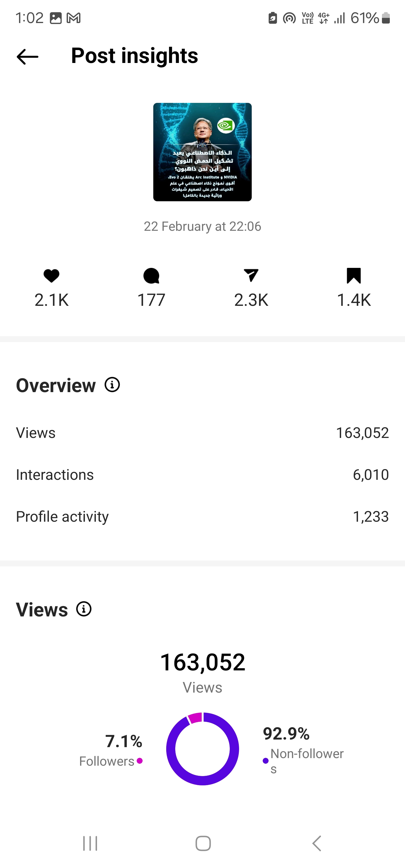405x868 pixels.
Task: Select the Views row showing 163,052
Action: click(202, 433)
